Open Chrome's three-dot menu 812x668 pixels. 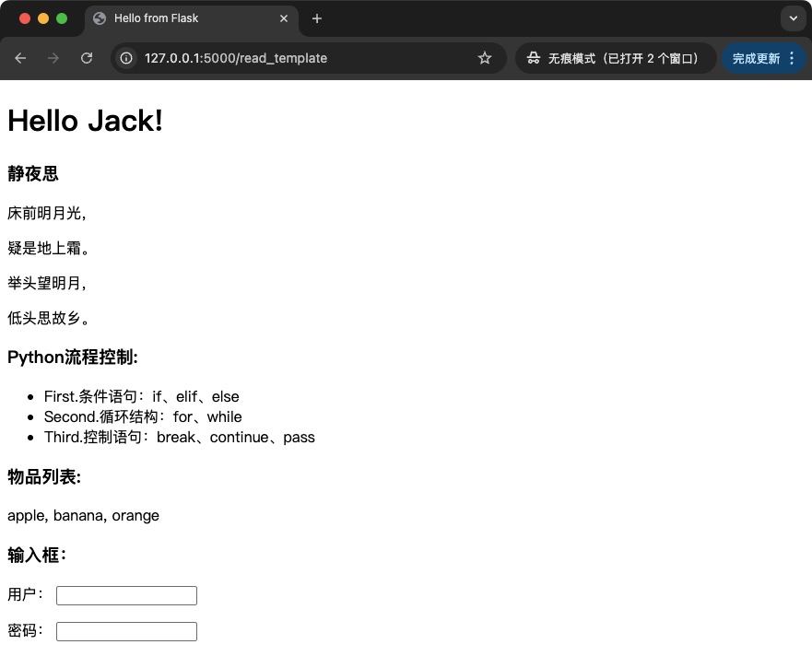[x=792, y=58]
